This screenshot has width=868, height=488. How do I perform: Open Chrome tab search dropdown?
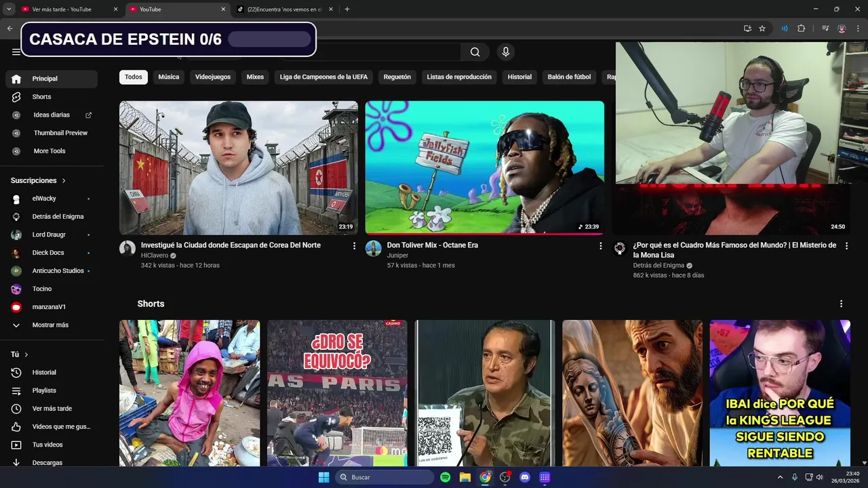(x=9, y=9)
